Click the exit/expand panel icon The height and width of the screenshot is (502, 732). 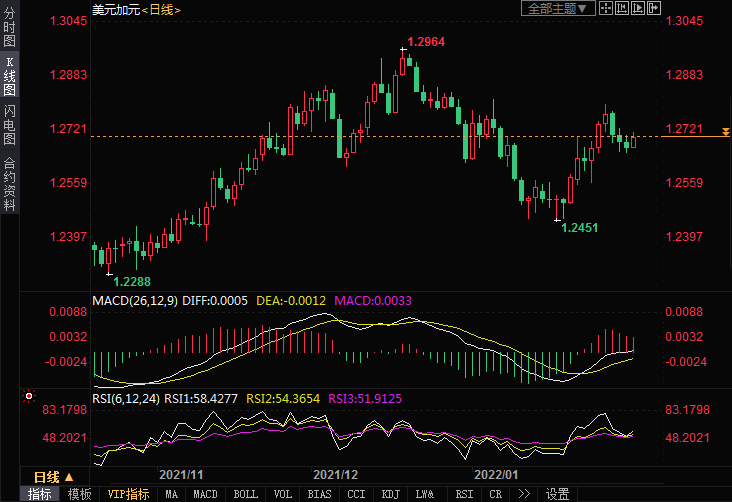655,8
